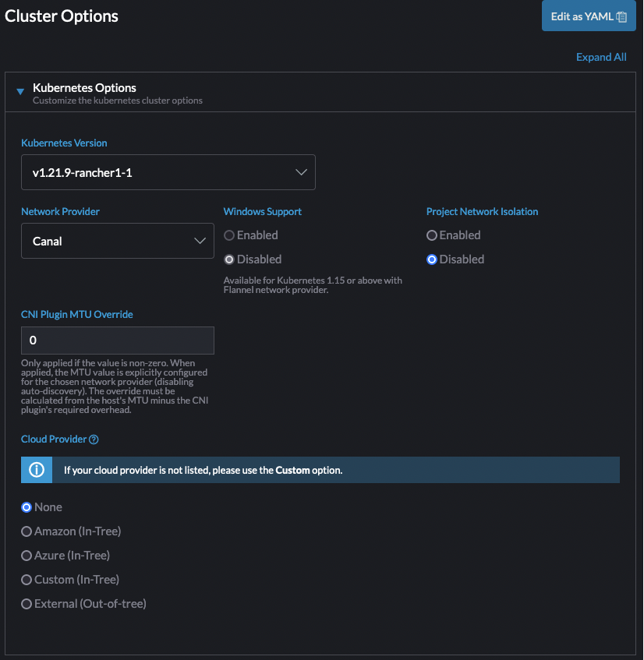Image resolution: width=644 pixels, height=660 pixels.
Task: Select Custom (In-Tree) cloud provider
Action: pyautogui.click(x=26, y=579)
